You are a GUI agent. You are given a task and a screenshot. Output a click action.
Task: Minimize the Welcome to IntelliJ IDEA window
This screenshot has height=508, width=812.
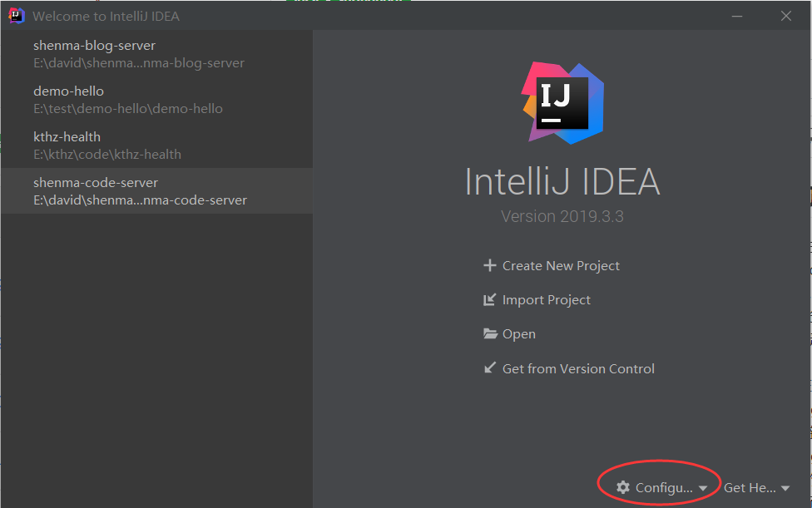click(x=737, y=16)
